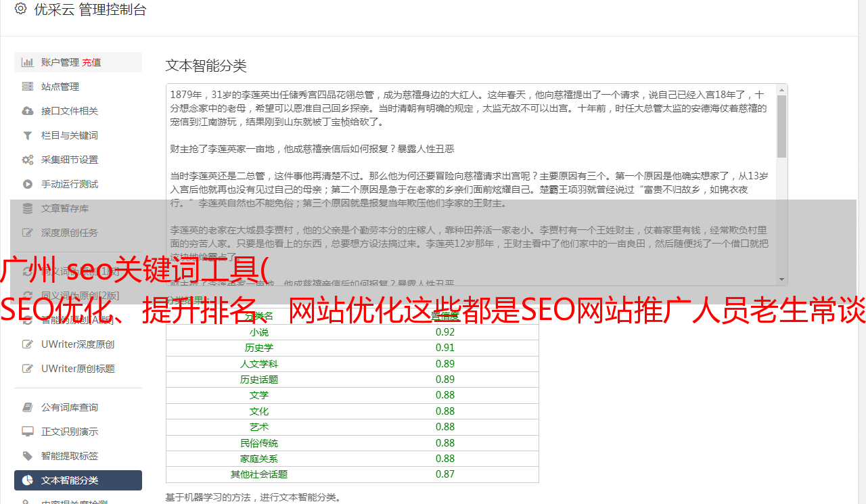Screen dimensions: 866x504
Task: Click the 家庭关系 category cell
Action: [259, 459]
